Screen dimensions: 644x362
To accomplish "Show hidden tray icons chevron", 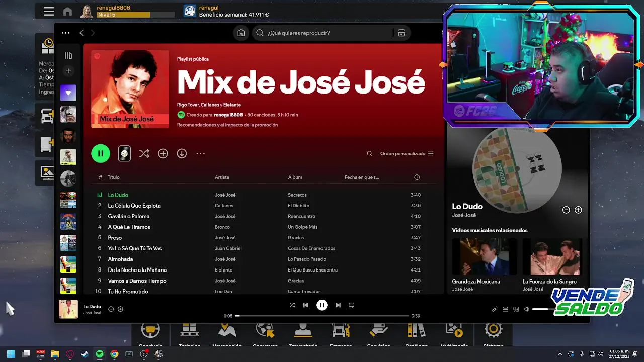I will tap(560, 354).
